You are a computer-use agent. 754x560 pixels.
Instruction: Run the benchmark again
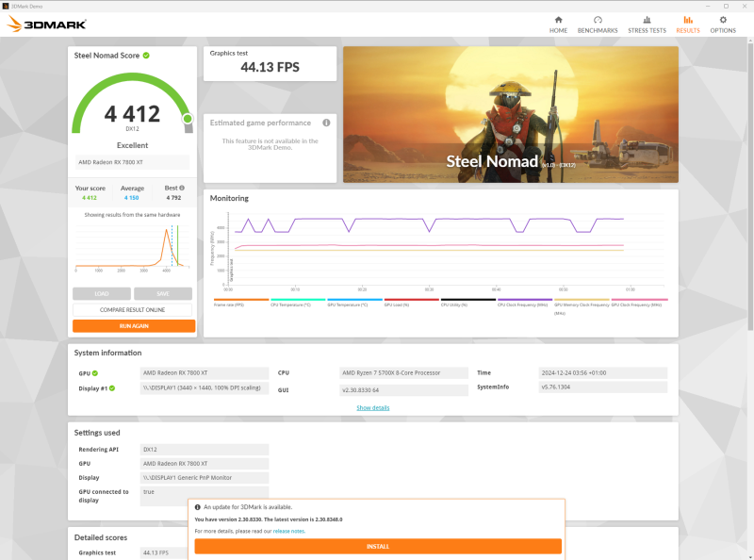tap(134, 326)
